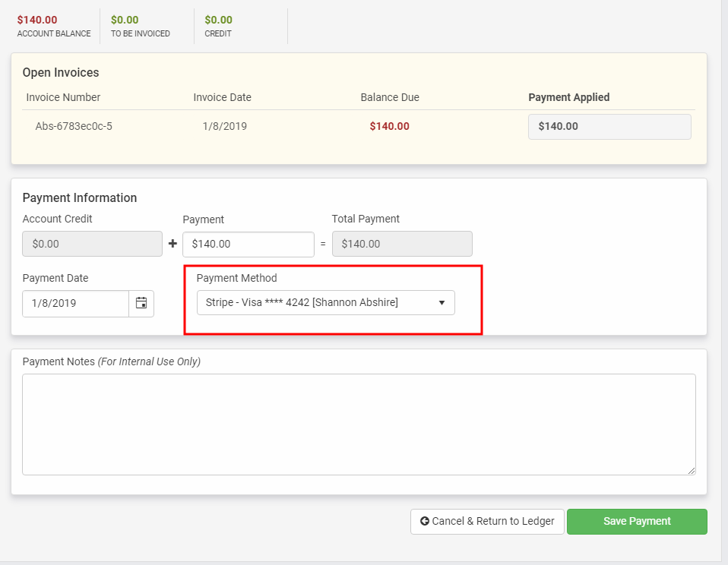Click the Cancel & Return to Ledger label
This screenshot has height=565, width=728.
point(493,521)
